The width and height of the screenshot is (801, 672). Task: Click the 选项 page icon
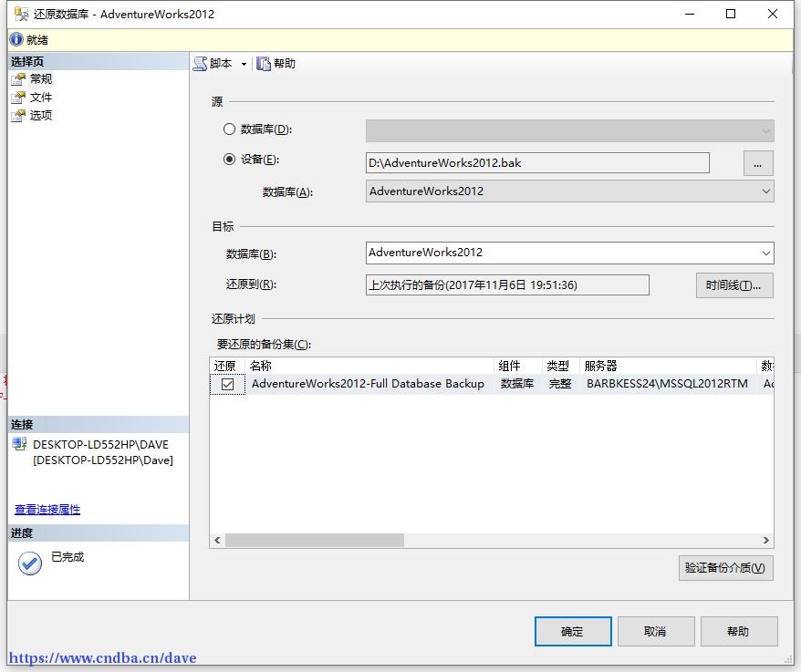pos(18,116)
